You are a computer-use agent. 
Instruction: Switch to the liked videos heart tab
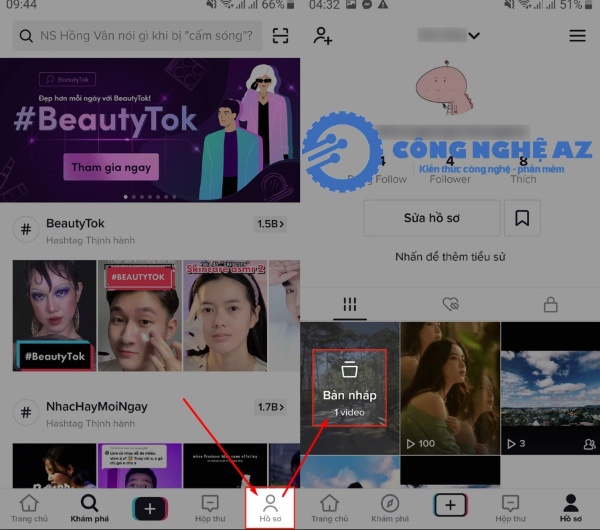pos(450,304)
